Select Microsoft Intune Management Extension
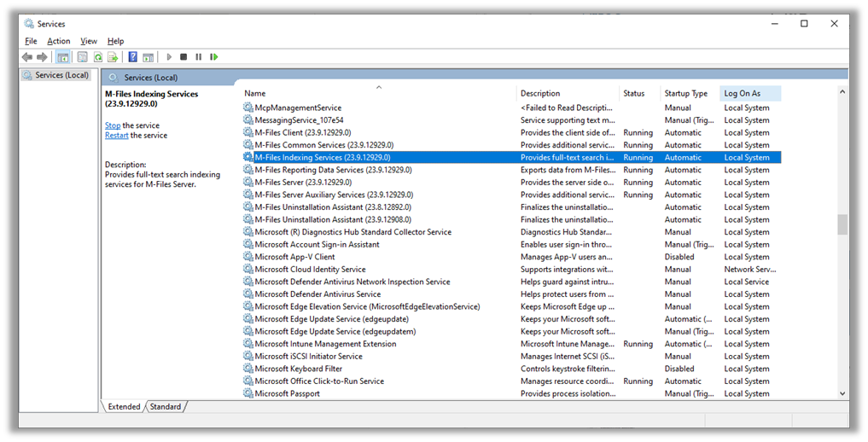868x442 pixels. tap(511, 344)
